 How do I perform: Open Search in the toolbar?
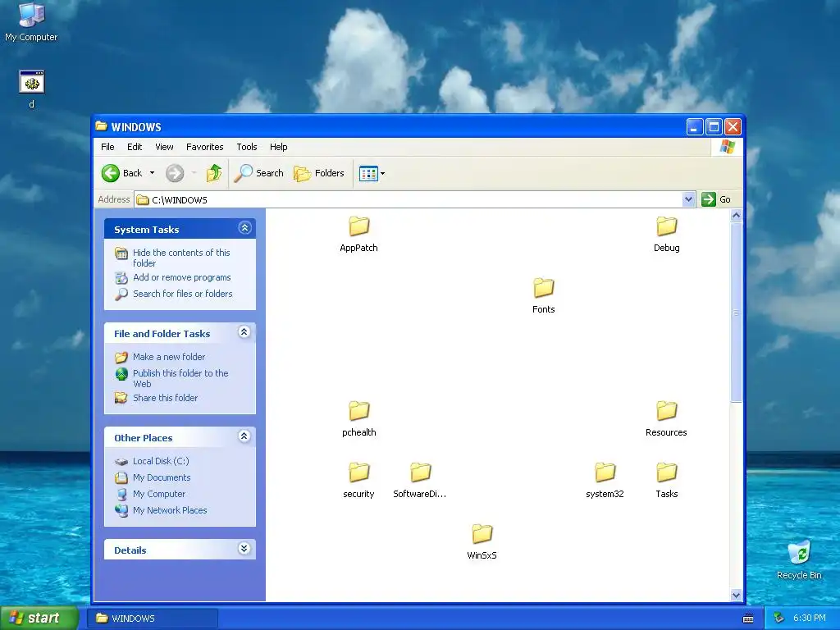coord(259,173)
